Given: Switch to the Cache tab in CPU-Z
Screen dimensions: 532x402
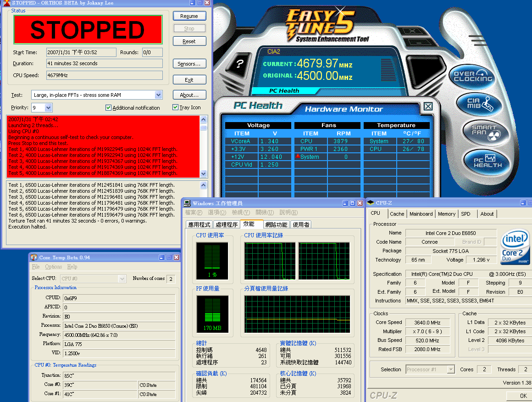Looking at the screenshot, I should [397, 214].
